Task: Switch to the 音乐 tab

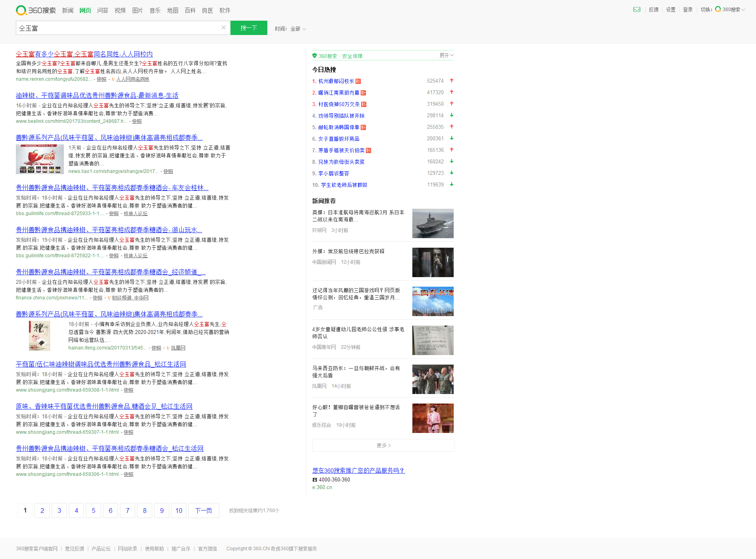Action: pos(155,10)
